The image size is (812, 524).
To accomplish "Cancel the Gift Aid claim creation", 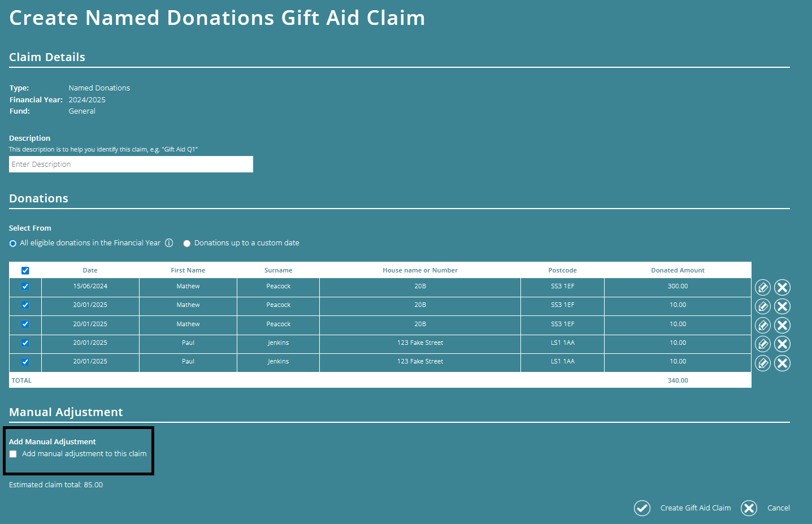I will pos(778,508).
